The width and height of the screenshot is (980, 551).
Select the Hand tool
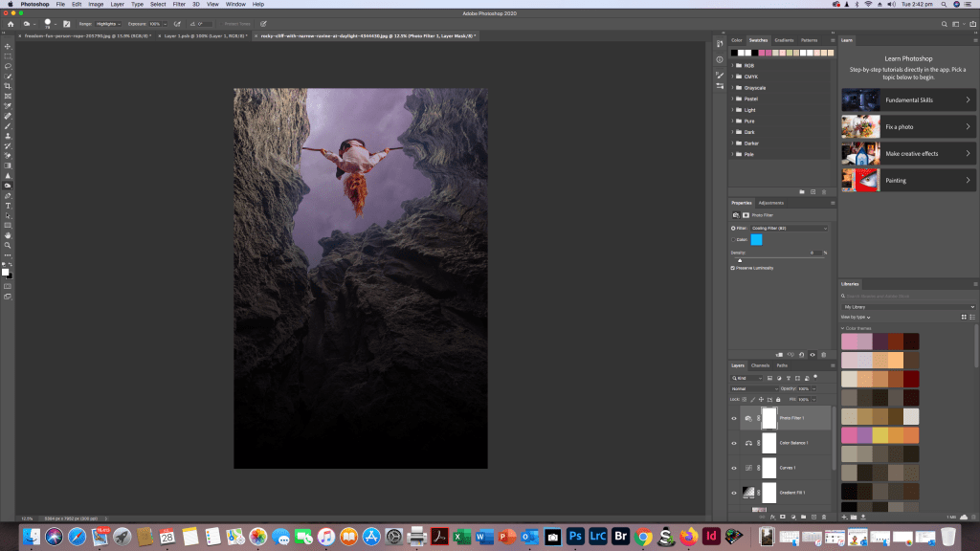click(x=8, y=235)
